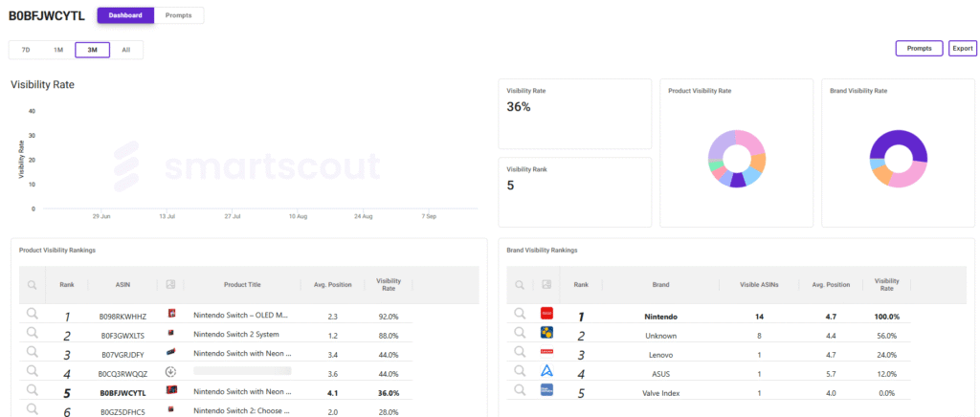Click download placeholder icon for B0CQ3RWQQZ
This screenshot has height=417, width=980.
pyautogui.click(x=170, y=371)
